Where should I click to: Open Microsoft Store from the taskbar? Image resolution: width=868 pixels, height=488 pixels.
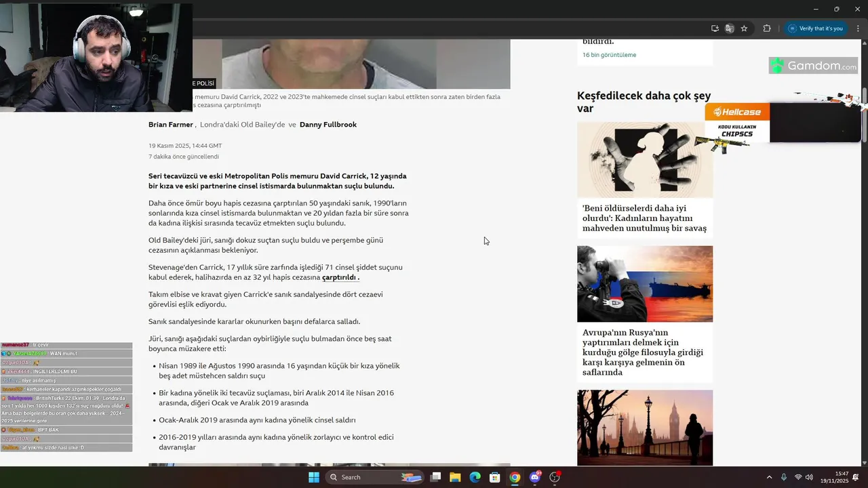tap(495, 477)
